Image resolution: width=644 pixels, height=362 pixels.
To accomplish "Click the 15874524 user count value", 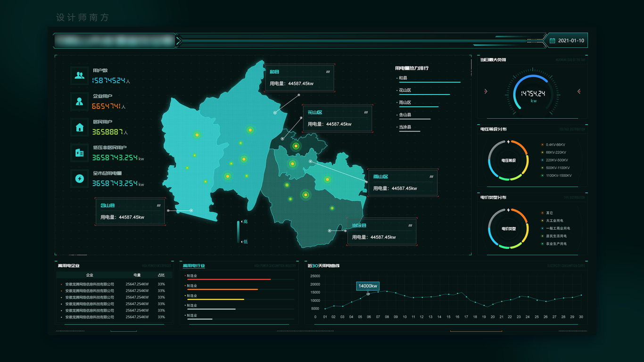I will [x=109, y=81].
